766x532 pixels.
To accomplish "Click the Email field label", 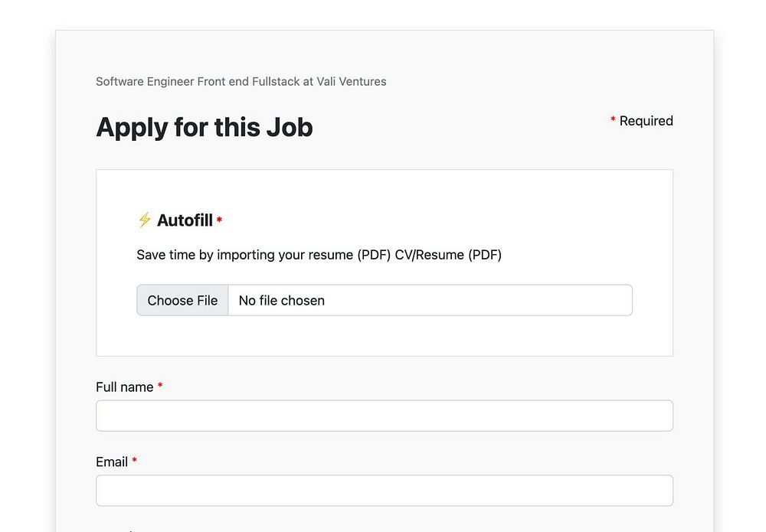I will tap(112, 462).
